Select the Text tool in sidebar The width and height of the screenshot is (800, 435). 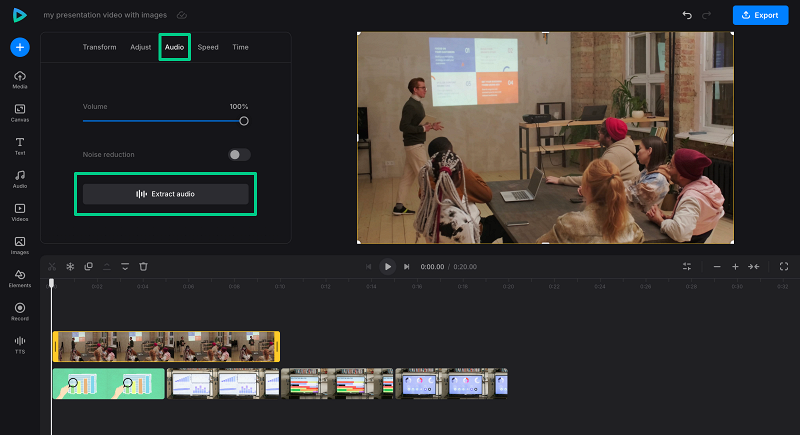[20, 146]
